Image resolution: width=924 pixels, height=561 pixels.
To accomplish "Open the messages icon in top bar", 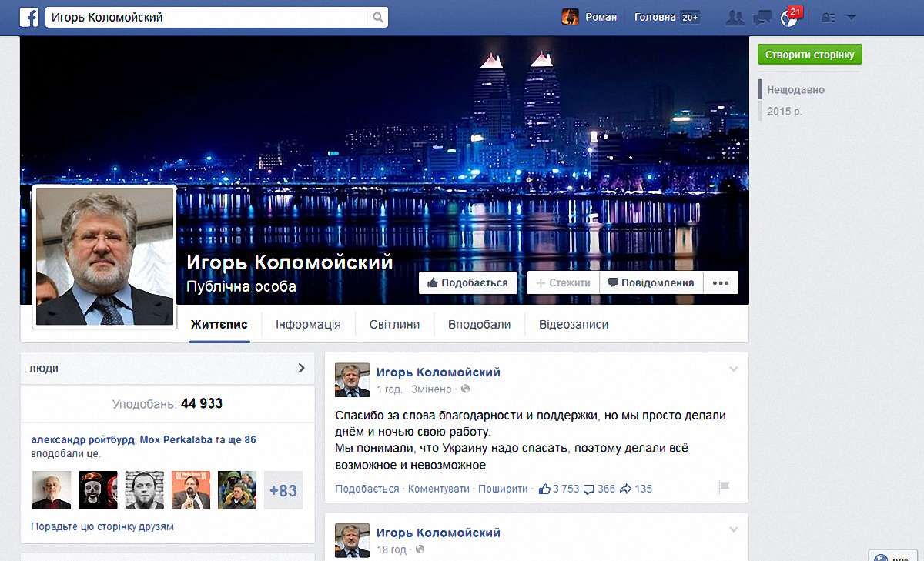I will (x=762, y=17).
